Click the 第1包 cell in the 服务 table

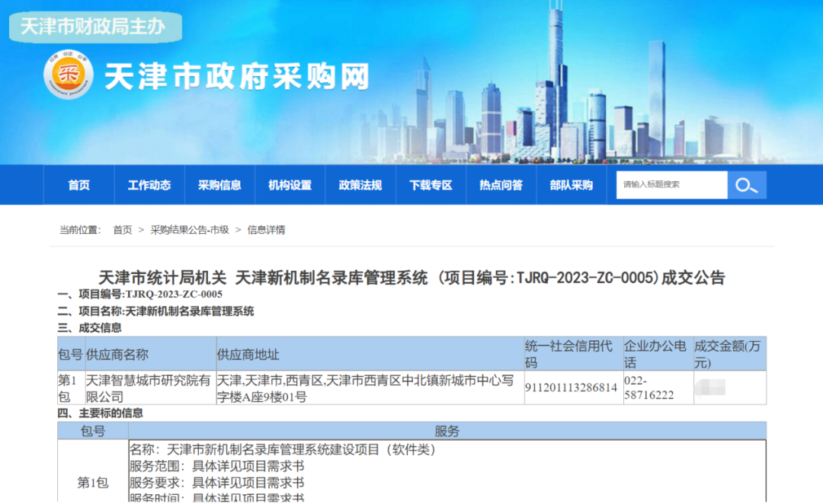(x=93, y=483)
